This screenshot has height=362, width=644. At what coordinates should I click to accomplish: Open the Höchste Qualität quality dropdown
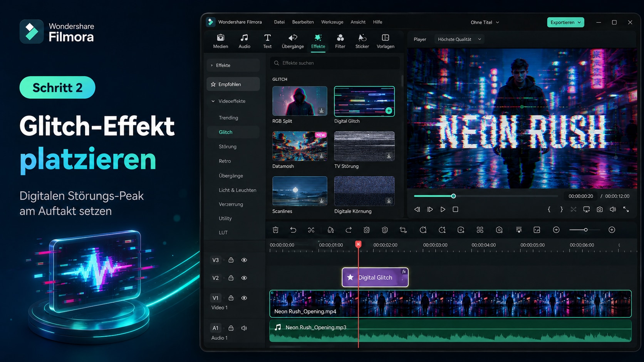(460, 39)
